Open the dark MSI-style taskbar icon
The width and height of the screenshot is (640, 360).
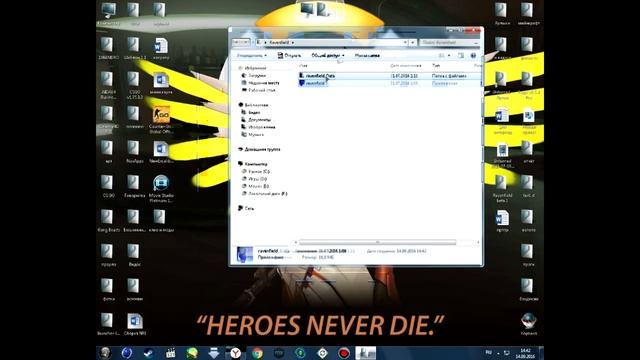(279, 353)
